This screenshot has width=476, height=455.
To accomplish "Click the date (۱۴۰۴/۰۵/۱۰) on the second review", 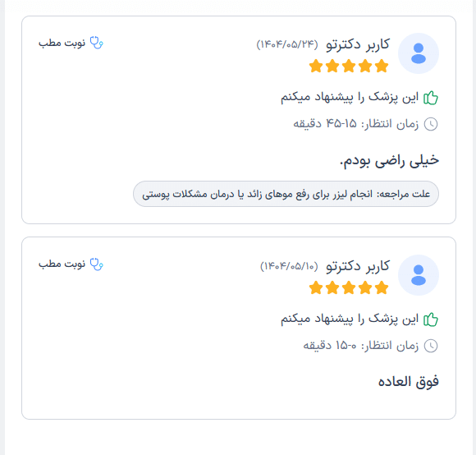I will 289,266.
